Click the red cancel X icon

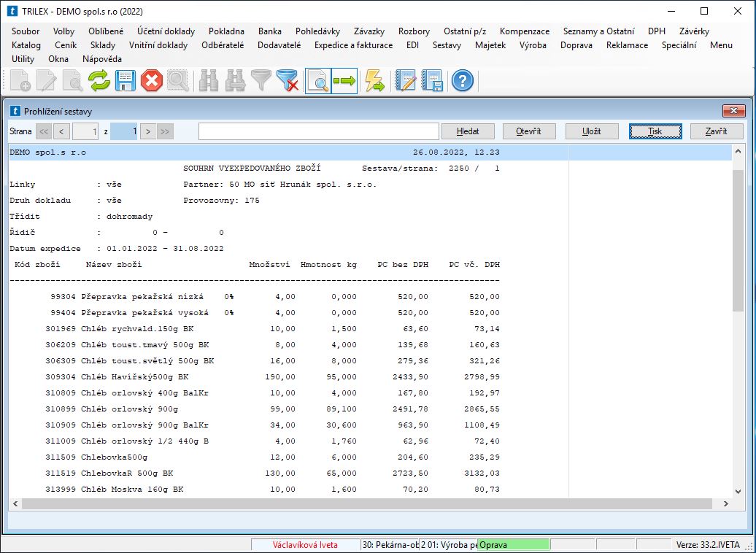151,80
